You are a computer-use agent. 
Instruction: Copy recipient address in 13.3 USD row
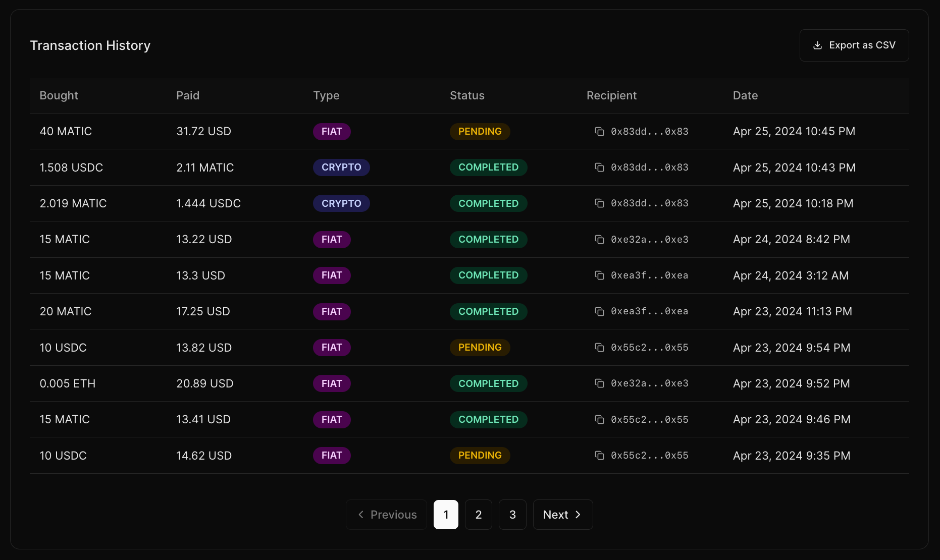point(599,275)
